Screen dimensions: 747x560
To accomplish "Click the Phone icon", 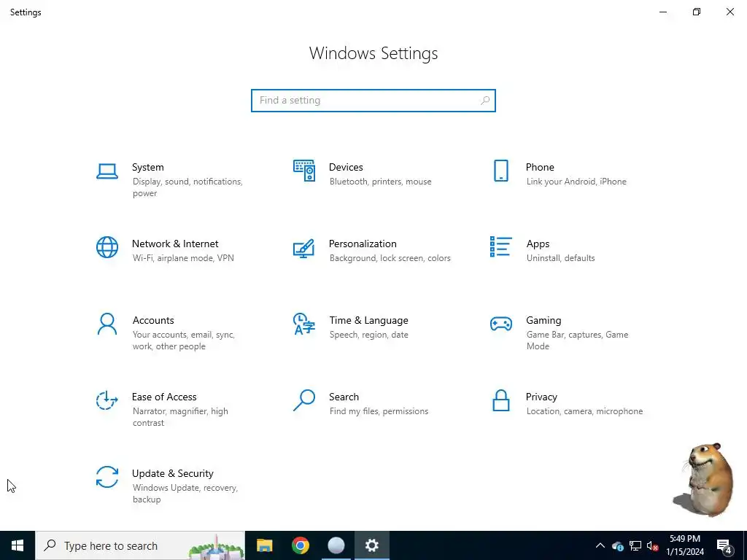I will [500, 171].
